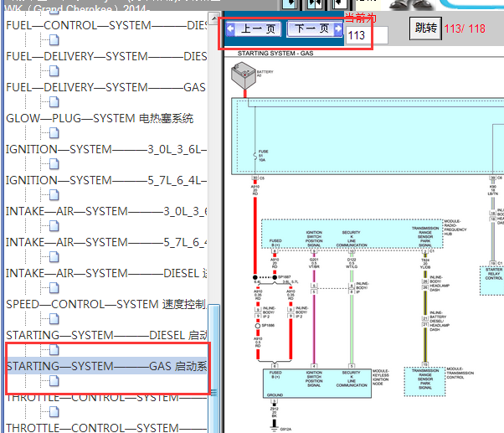The width and height of the screenshot is (504, 433).
Task: Click the 跳转 jump button
Action: tap(425, 28)
